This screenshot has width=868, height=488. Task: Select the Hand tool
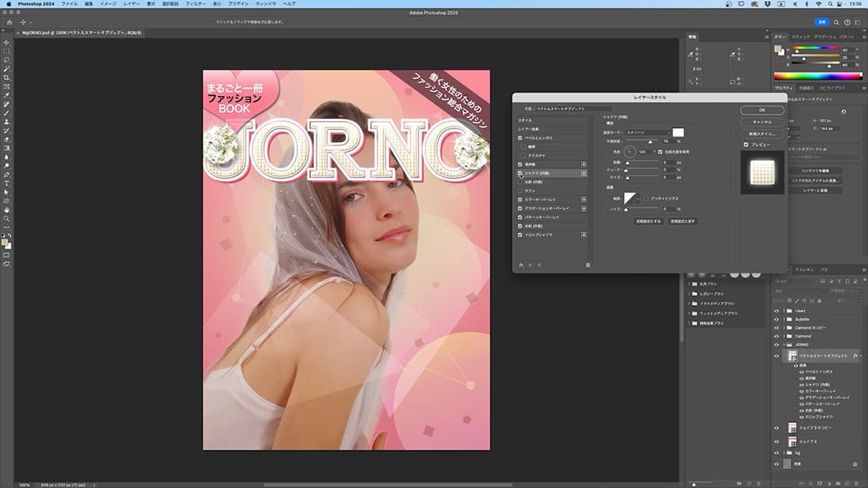pyautogui.click(x=7, y=210)
